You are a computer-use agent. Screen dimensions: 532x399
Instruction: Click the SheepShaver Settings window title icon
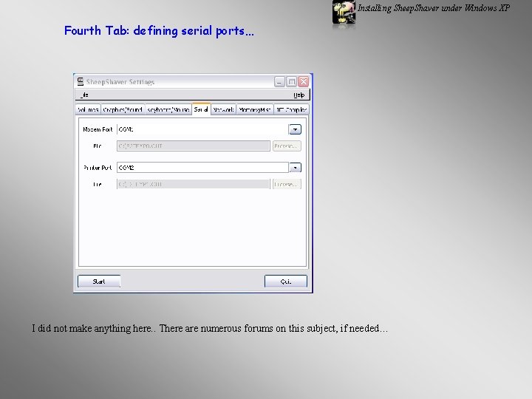(x=81, y=81)
